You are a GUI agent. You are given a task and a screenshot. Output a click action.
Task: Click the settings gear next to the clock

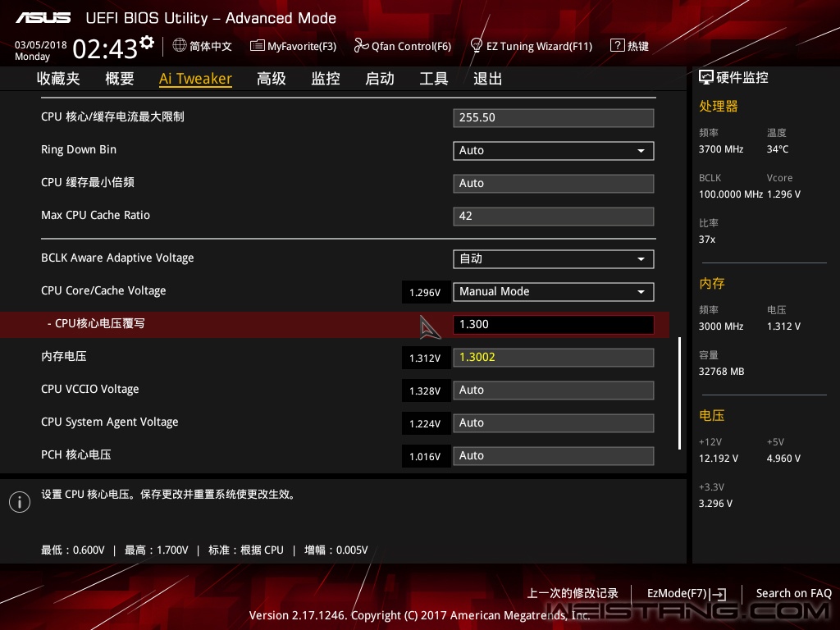click(x=147, y=42)
